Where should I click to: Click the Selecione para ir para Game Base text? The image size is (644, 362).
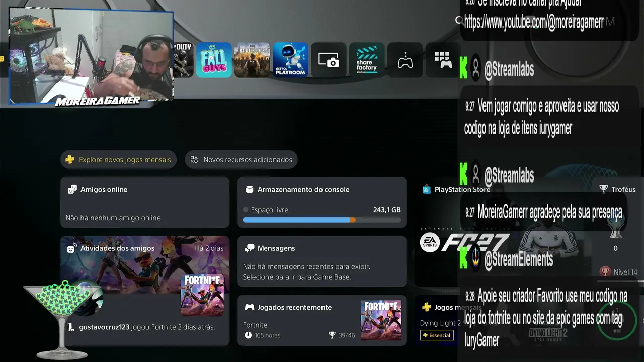tap(297, 277)
